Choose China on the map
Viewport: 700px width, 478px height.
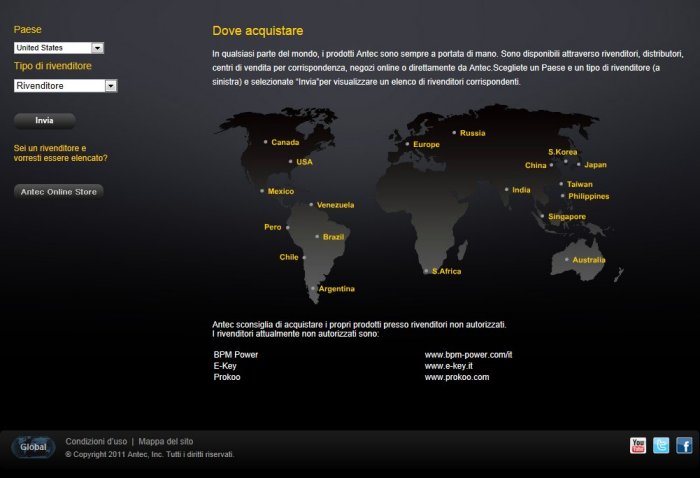535,166
